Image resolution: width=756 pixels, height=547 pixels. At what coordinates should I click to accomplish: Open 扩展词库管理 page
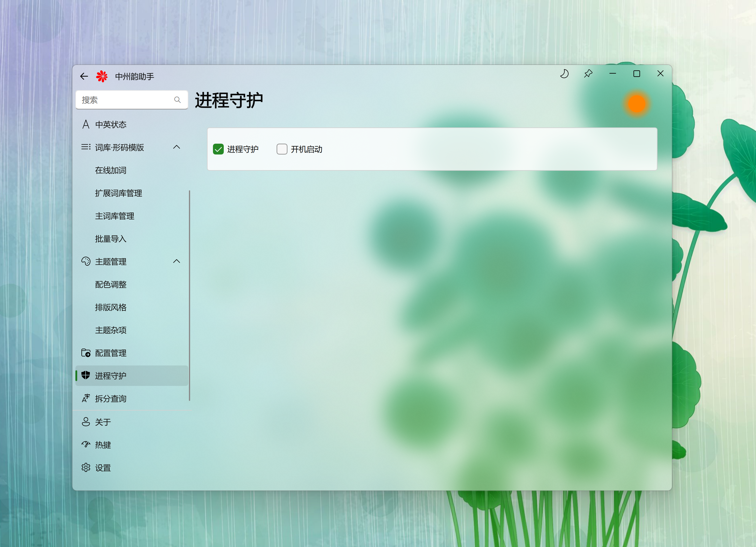(x=118, y=193)
